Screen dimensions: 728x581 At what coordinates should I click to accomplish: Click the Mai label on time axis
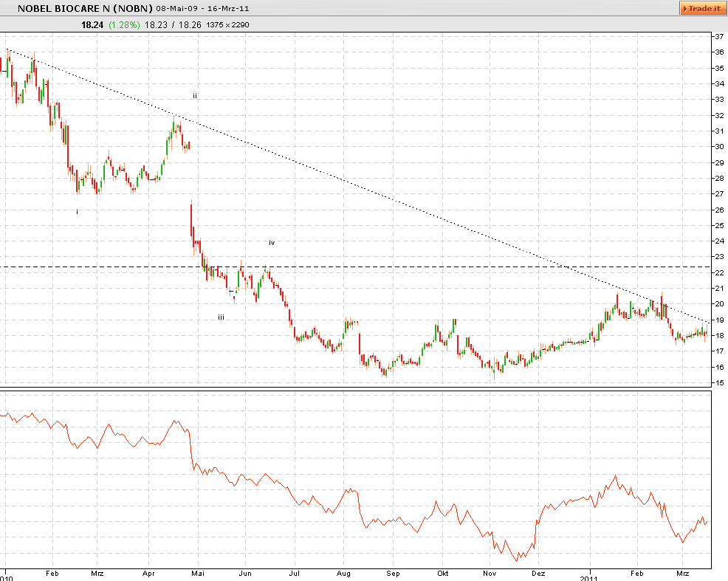198,574
